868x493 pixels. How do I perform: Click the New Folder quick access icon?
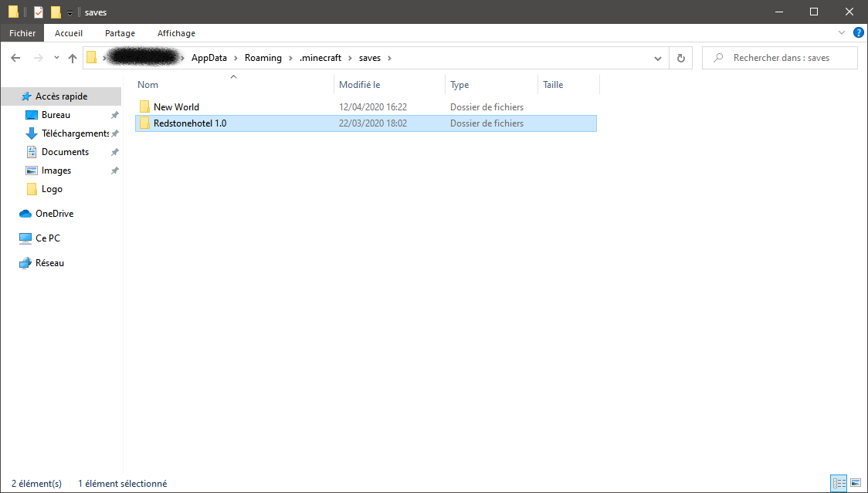[x=56, y=12]
